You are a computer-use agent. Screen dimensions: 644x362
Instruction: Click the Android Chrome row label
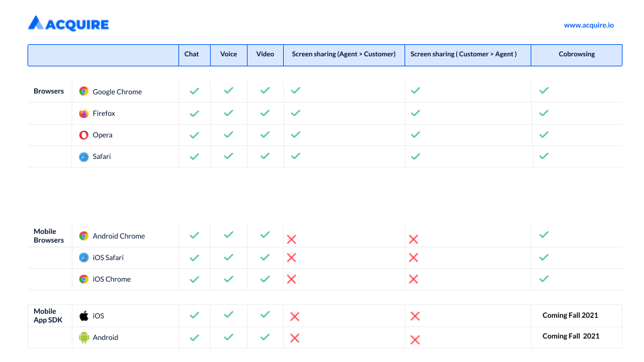tap(119, 236)
